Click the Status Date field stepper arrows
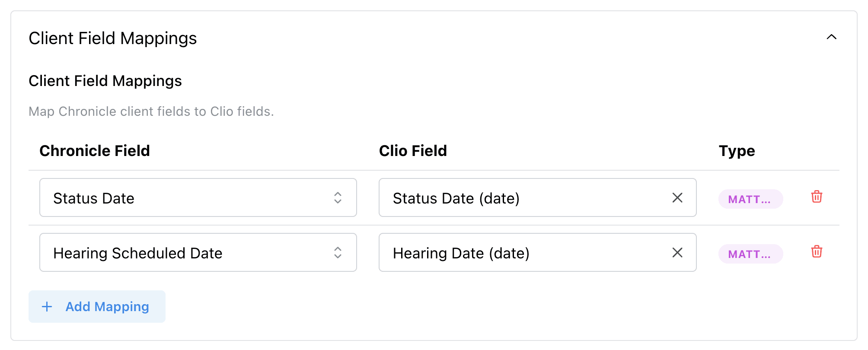The width and height of the screenshot is (868, 350). pos(339,197)
